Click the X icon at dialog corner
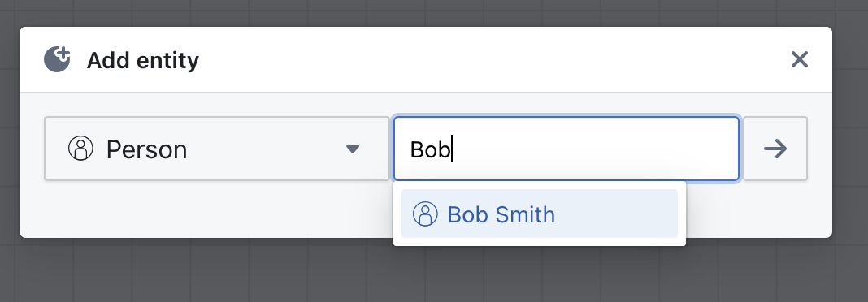 coord(800,59)
